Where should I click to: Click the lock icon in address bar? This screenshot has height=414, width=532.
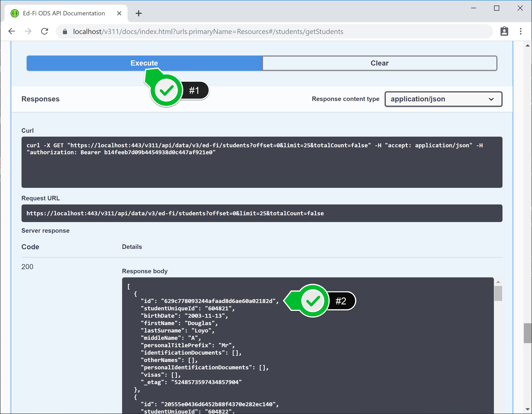(x=65, y=32)
